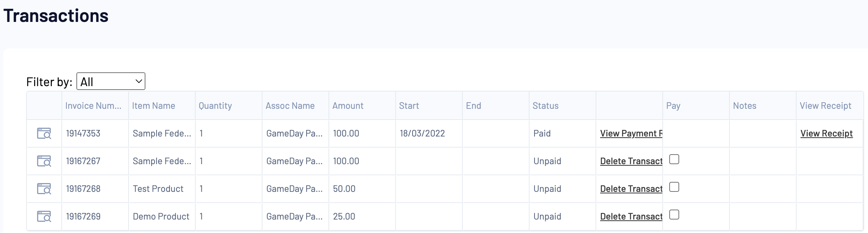Click the Quantity column header
868x233 pixels.
[215, 106]
